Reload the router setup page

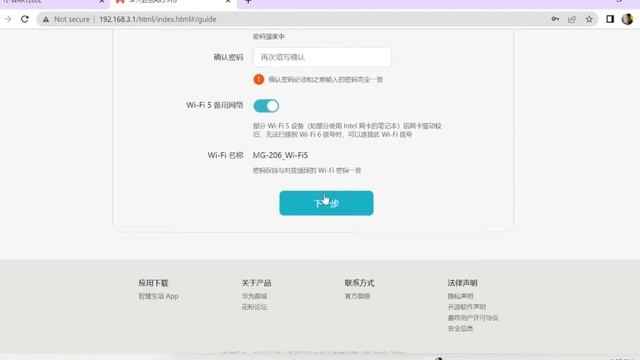25,19
